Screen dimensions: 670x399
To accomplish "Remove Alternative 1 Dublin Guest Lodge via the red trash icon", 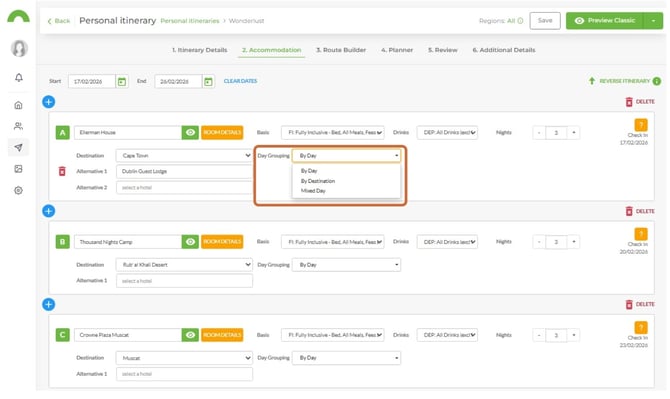I will 62,171.
